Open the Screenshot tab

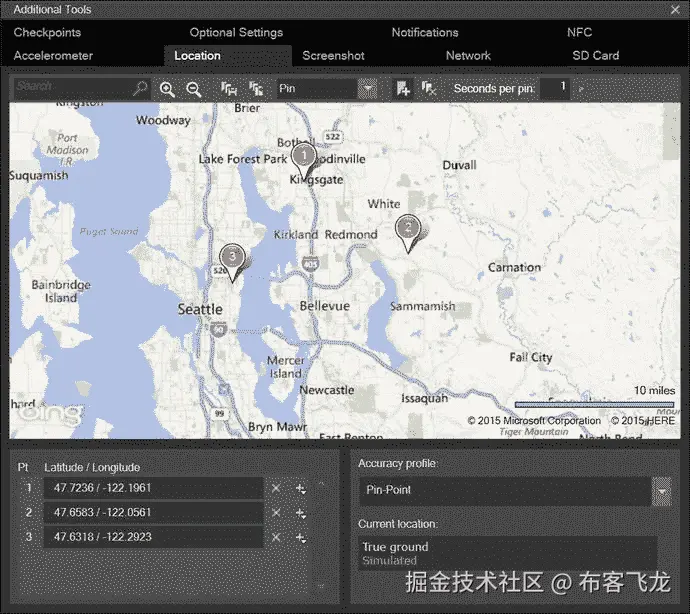click(334, 55)
